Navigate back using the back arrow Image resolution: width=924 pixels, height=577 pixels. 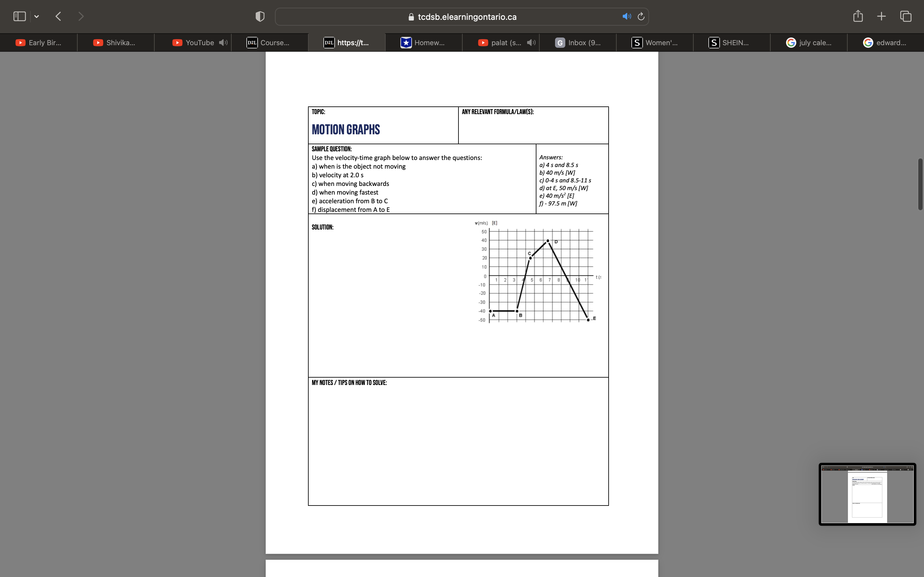[58, 16]
